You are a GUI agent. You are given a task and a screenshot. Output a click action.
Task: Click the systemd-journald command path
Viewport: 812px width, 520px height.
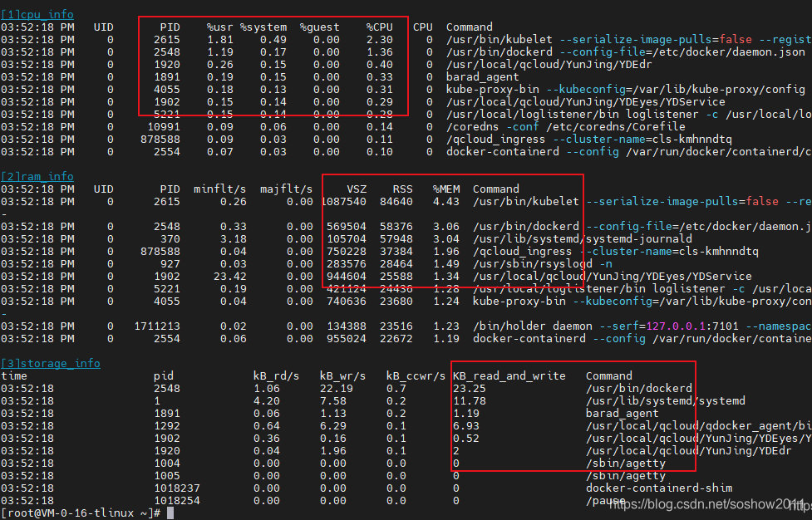pyautogui.click(x=583, y=239)
